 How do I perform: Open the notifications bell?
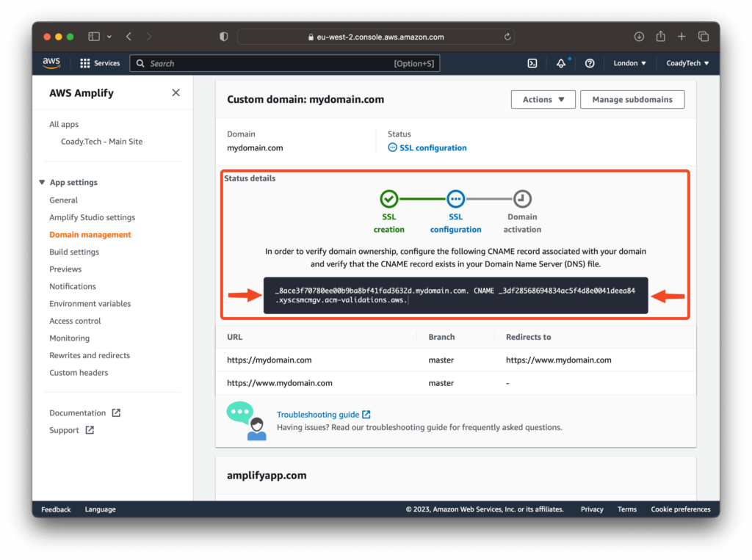(560, 63)
